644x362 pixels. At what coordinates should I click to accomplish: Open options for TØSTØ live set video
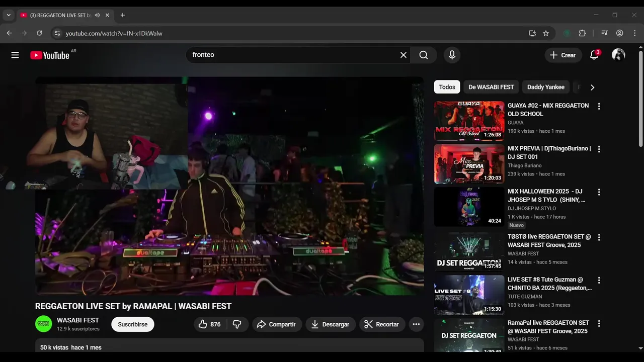point(599,237)
